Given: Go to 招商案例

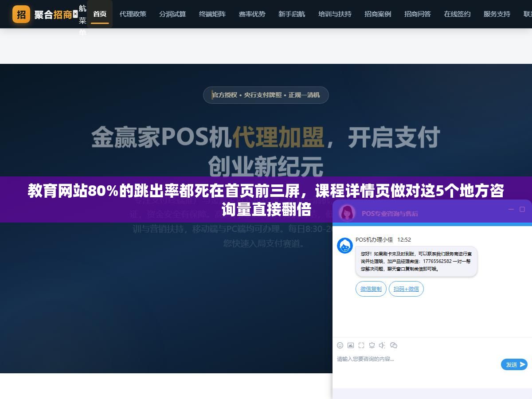Looking at the screenshot, I should tap(378, 14).
